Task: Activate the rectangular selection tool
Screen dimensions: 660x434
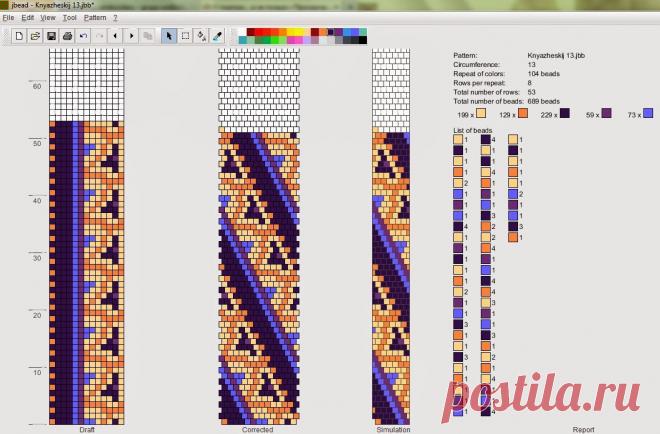Action: 185,36
